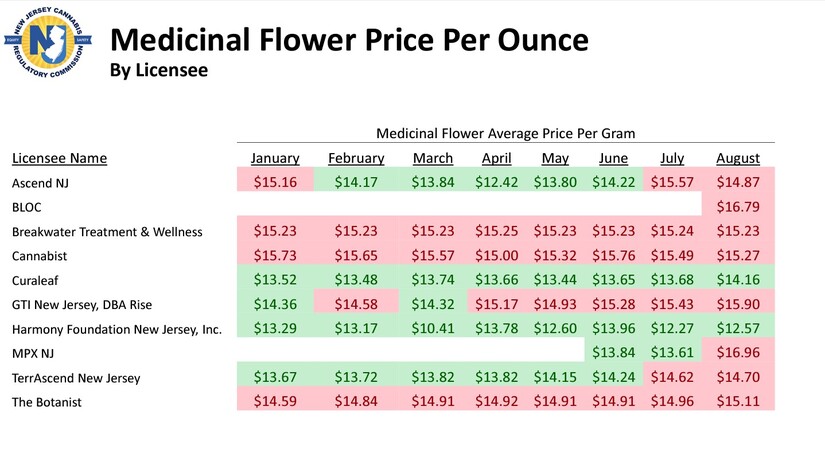825x465 pixels.
Task: Select the $16.96 MPX NJ August cell
Action: pos(738,353)
